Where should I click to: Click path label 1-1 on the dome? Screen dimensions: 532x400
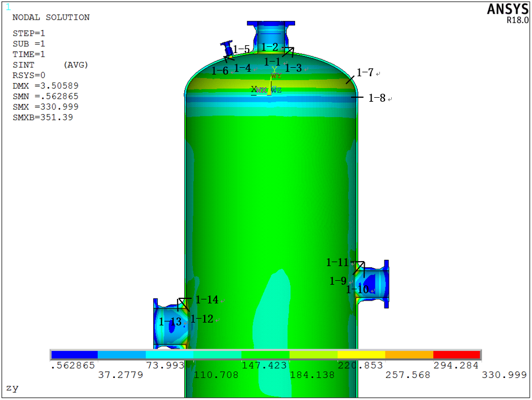(x=273, y=62)
